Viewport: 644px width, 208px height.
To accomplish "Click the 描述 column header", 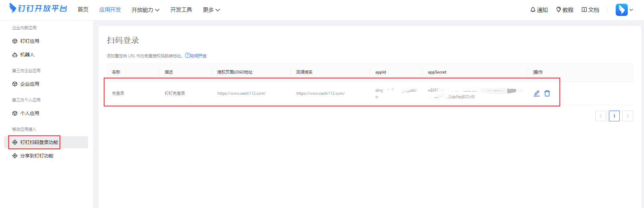I will [169, 72].
